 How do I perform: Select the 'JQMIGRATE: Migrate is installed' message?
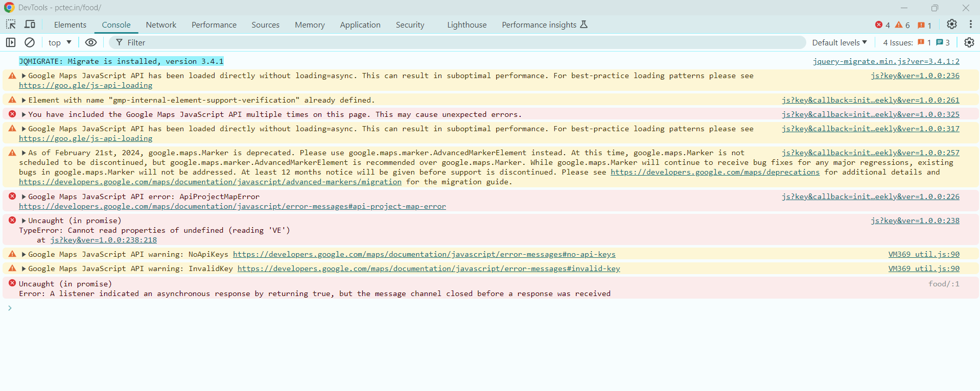[x=121, y=61]
